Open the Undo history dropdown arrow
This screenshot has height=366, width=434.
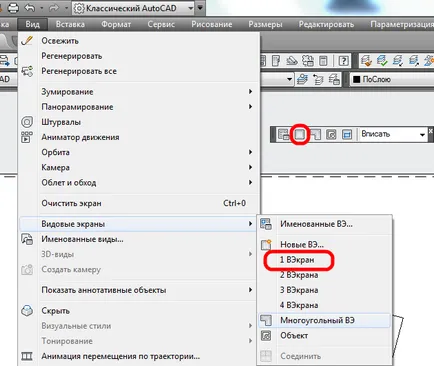tap(42, 8)
